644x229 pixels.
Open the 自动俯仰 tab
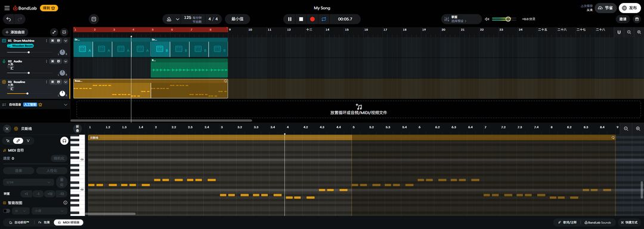(19, 222)
